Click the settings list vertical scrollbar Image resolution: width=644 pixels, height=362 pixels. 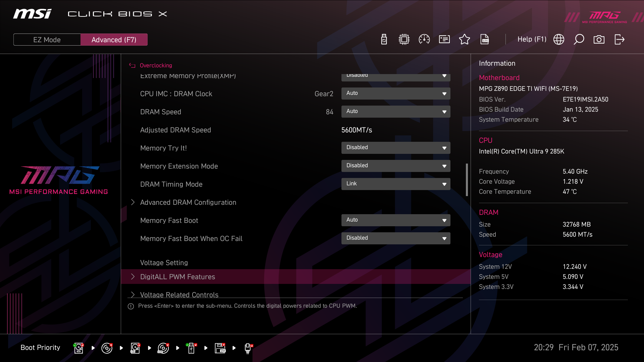pos(467,180)
